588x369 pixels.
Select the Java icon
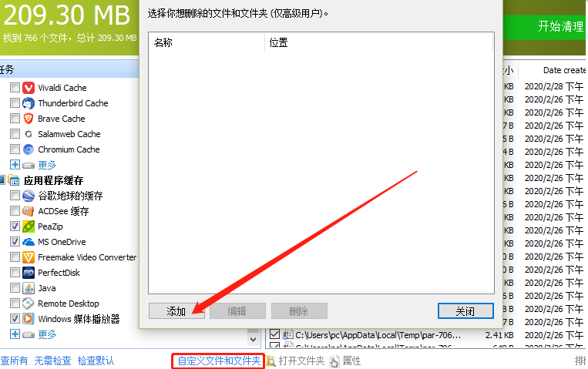point(29,288)
